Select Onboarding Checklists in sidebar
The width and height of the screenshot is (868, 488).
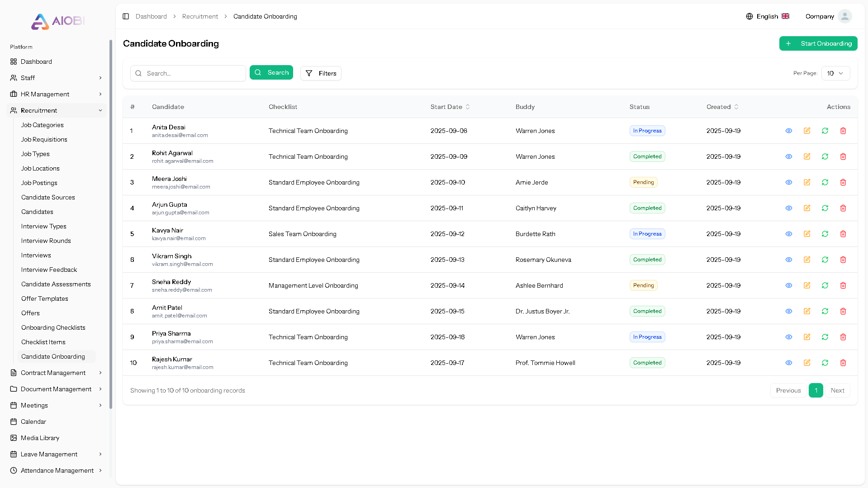click(53, 327)
